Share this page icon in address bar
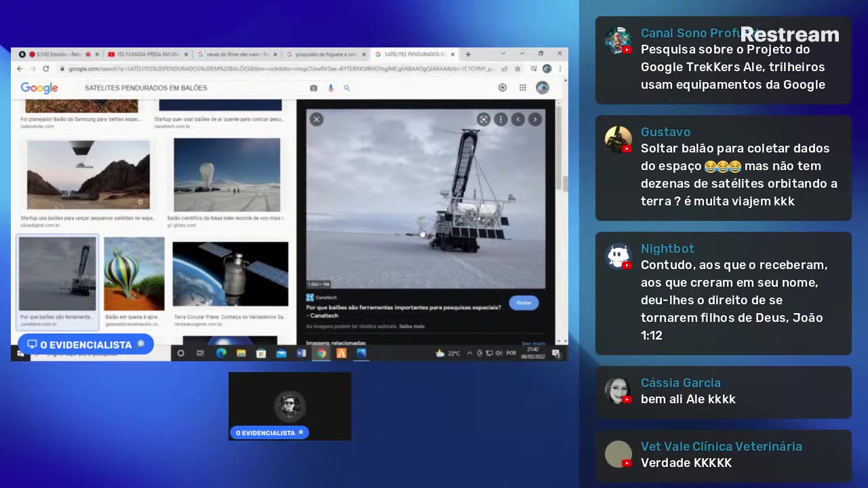 pyautogui.click(x=504, y=69)
